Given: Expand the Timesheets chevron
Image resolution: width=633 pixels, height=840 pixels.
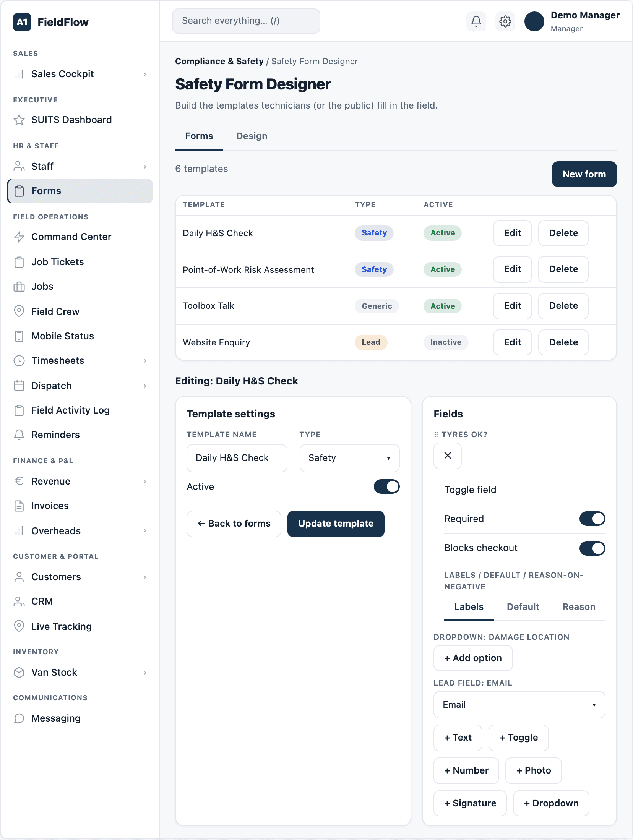Looking at the screenshot, I should pos(145,361).
